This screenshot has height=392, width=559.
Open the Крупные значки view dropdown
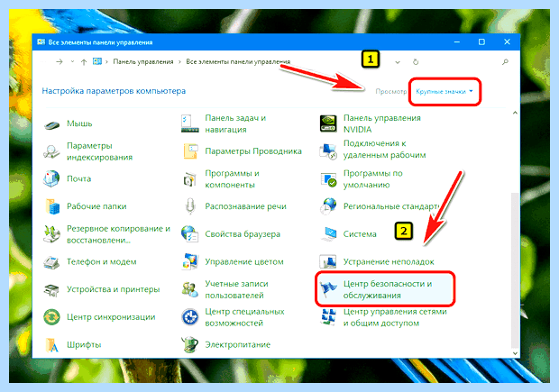point(444,92)
